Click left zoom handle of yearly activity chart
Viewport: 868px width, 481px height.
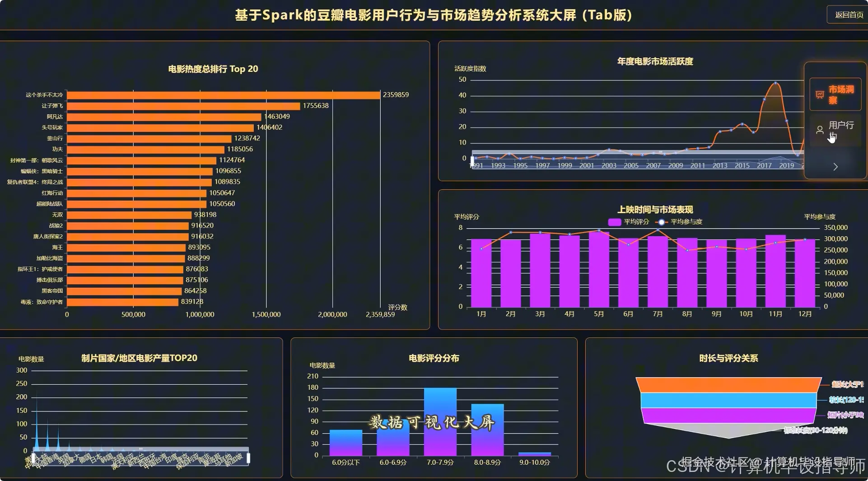tap(472, 161)
